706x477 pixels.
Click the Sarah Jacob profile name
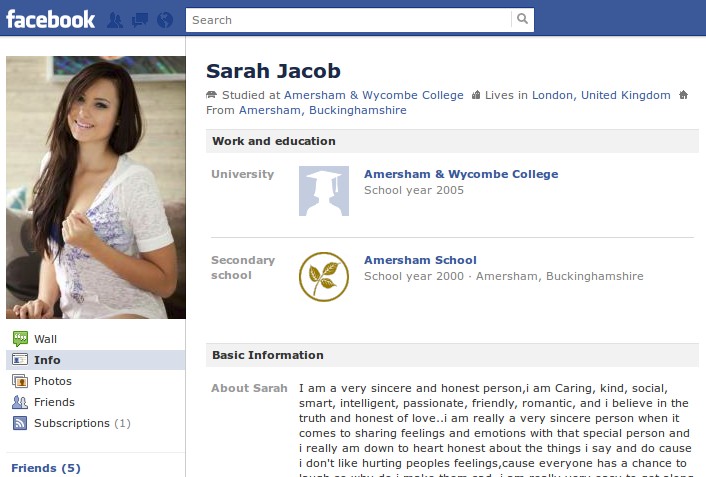click(x=273, y=71)
